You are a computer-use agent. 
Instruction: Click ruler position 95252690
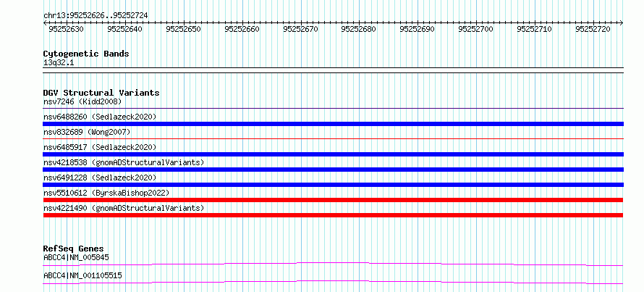(x=418, y=29)
